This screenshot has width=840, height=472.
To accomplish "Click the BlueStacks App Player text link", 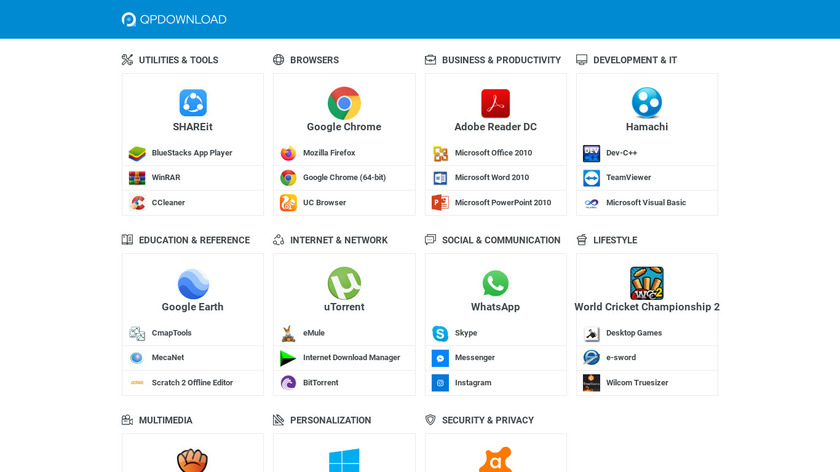I will coord(192,153).
